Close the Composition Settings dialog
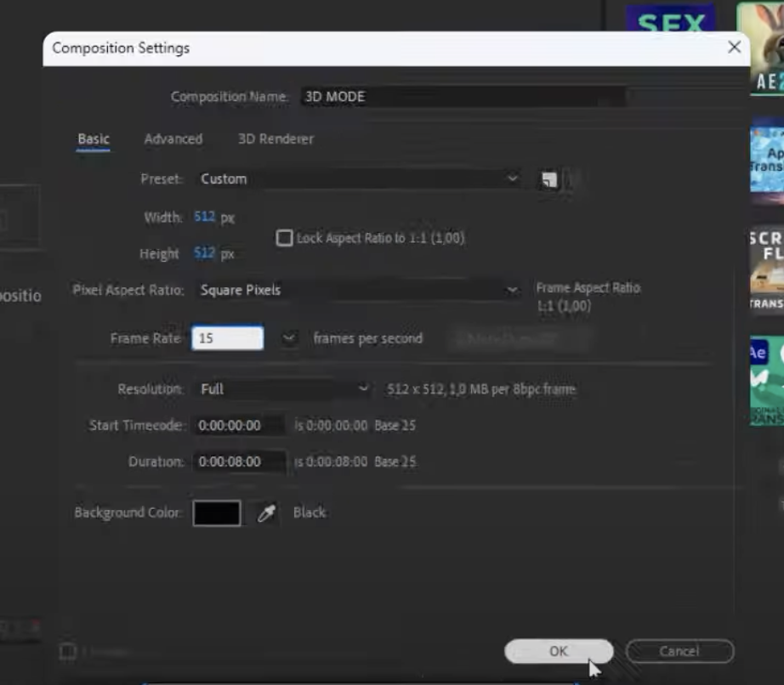The image size is (784, 685). point(734,47)
